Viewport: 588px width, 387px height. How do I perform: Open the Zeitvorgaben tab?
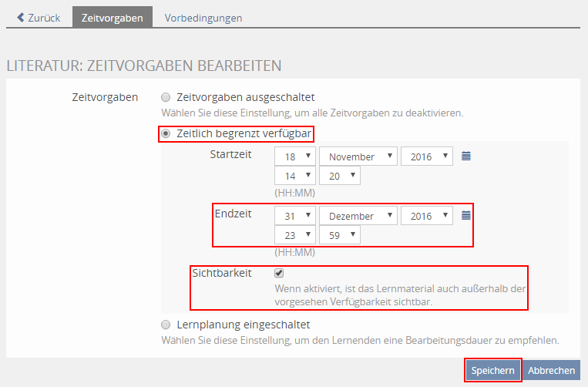point(112,17)
